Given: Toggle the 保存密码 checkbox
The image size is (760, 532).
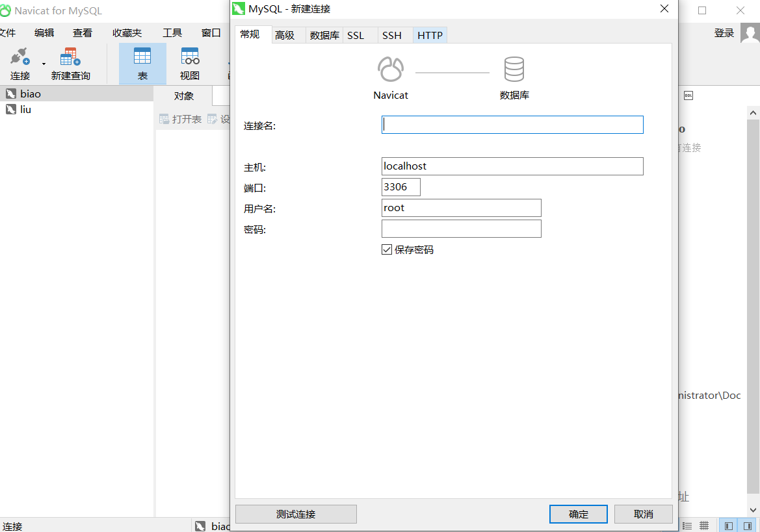Looking at the screenshot, I should point(387,250).
